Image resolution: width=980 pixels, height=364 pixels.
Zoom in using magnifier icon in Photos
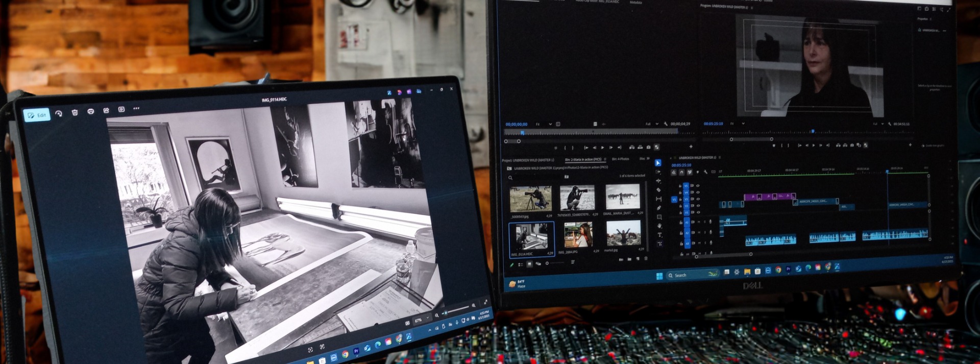474,305
